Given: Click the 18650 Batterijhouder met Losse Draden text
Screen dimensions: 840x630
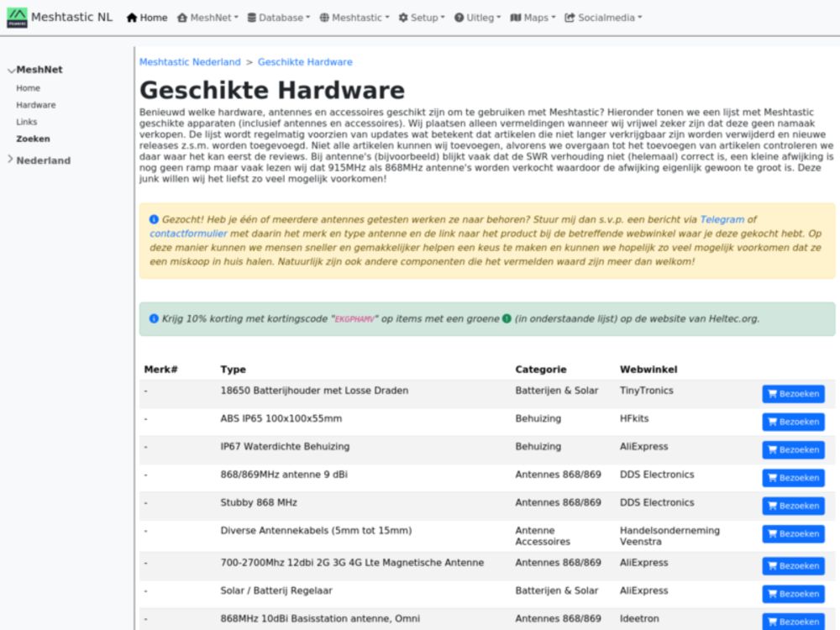Looking at the screenshot, I should tap(314, 391).
